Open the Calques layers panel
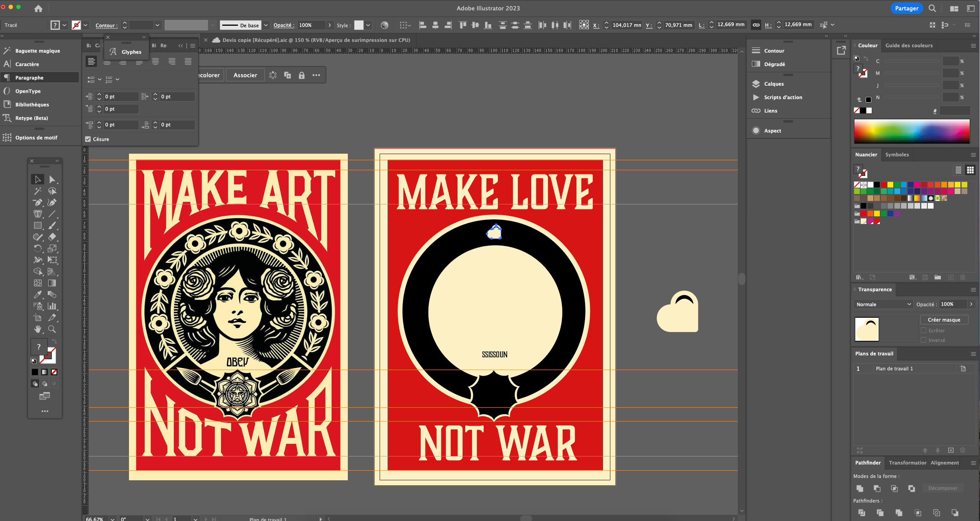The width and height of the screenshot is (980, 521). 773,84
